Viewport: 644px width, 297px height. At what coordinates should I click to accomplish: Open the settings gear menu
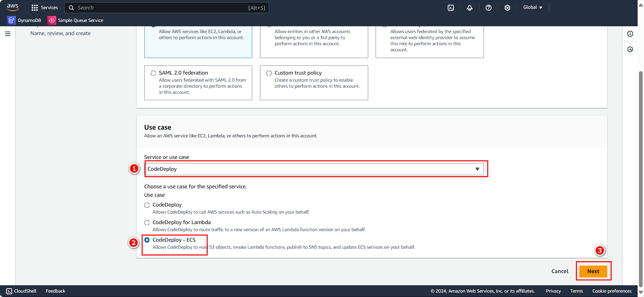(x=507, y=8)
